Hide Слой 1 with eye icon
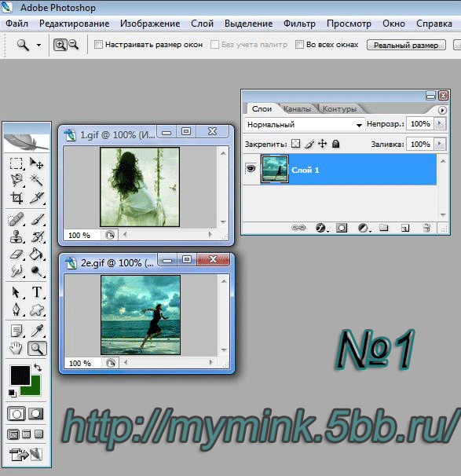Image resolution: width=461 pixels, height=476 pixels. [x=251, y=168]
